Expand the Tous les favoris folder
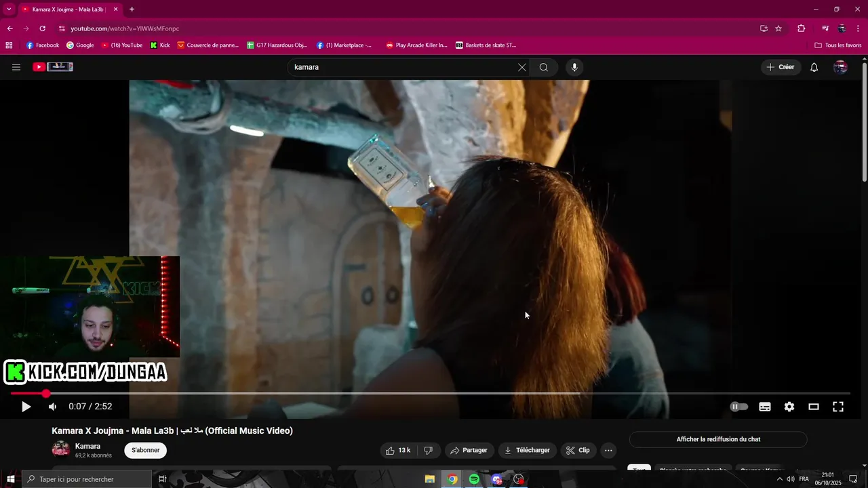Viewport: 868px width, 488px height. (x=838, y=45)
